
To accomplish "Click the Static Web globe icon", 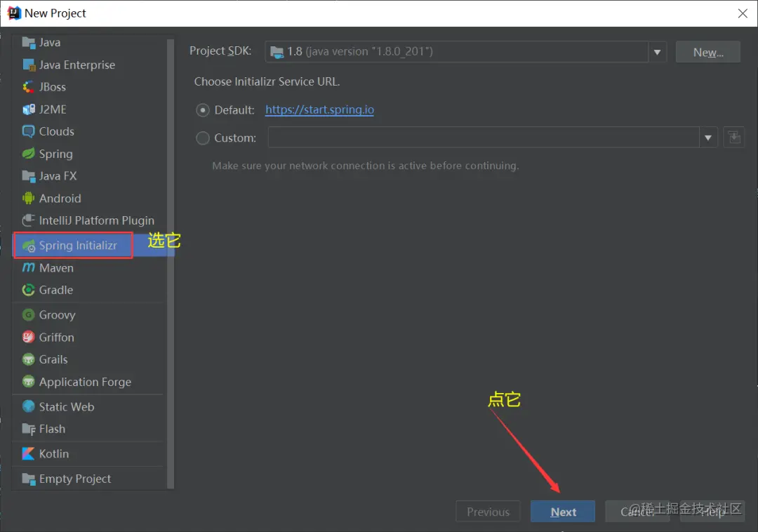I will (29, 407).
